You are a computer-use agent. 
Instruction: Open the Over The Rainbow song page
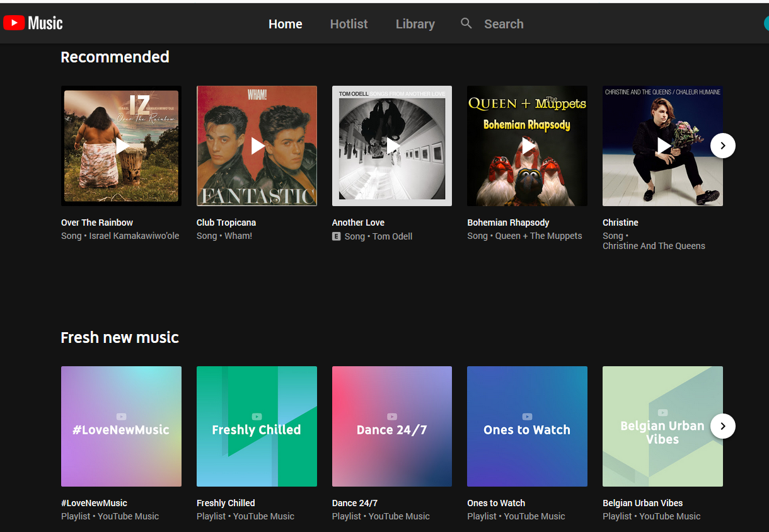click(x=96, y=223)
